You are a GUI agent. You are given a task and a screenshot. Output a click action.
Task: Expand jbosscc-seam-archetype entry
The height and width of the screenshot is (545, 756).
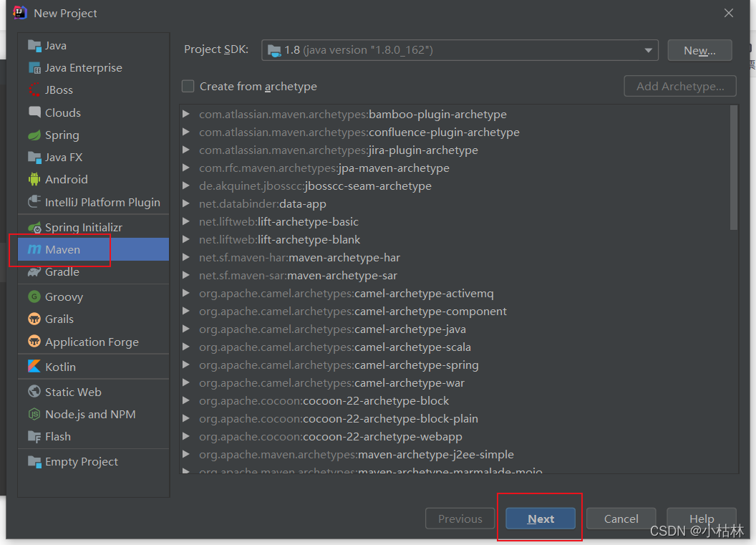pos(186,185)
